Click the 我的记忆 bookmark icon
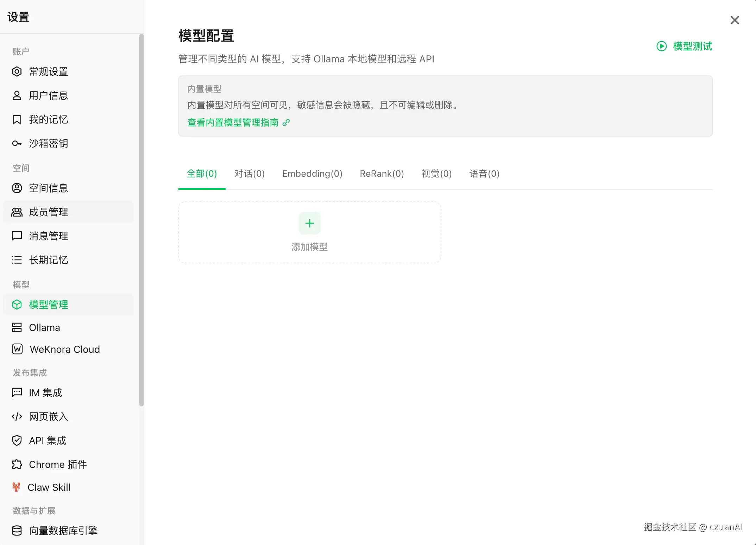The width and height of the screenshot is (756, 545). point(17,119)
